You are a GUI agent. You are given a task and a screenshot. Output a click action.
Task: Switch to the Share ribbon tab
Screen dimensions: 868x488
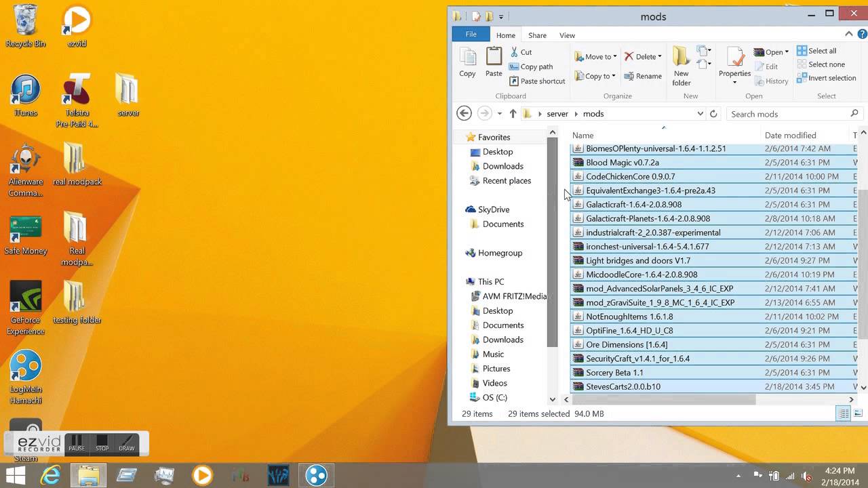click(x=537, y=35)
